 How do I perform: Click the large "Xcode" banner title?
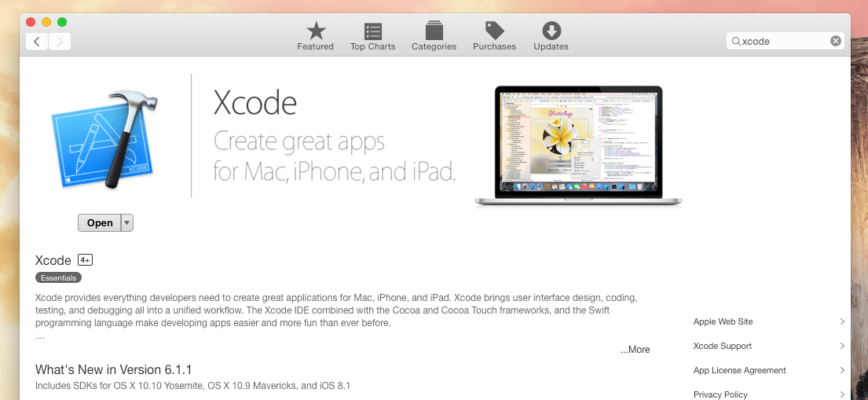tap(255, 102)
